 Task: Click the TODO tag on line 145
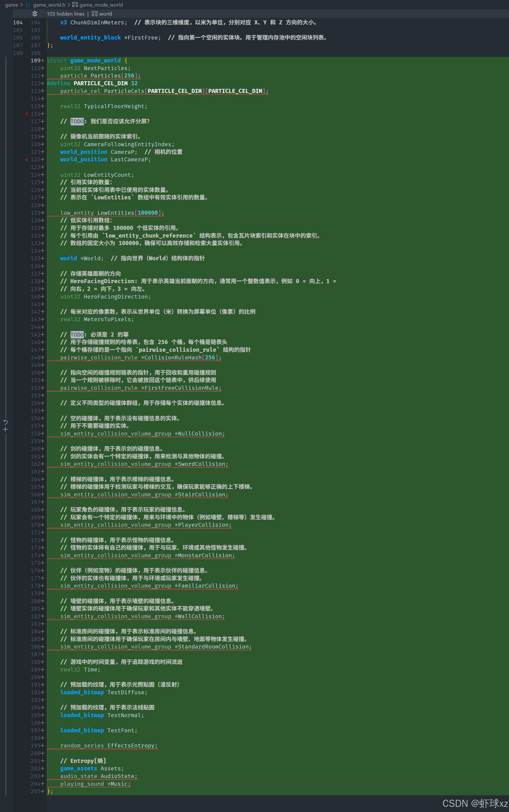(77, 335)
